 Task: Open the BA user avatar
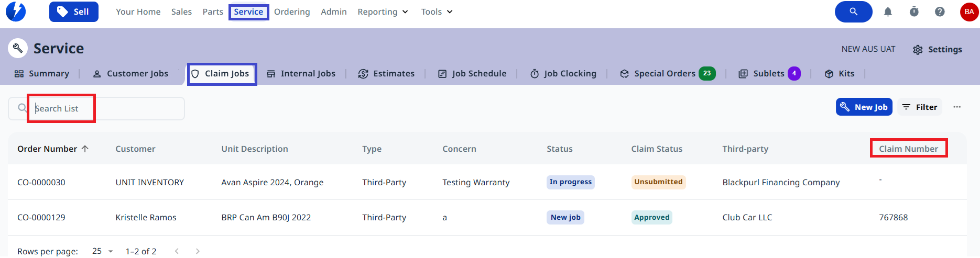click(x=969, y=12)
